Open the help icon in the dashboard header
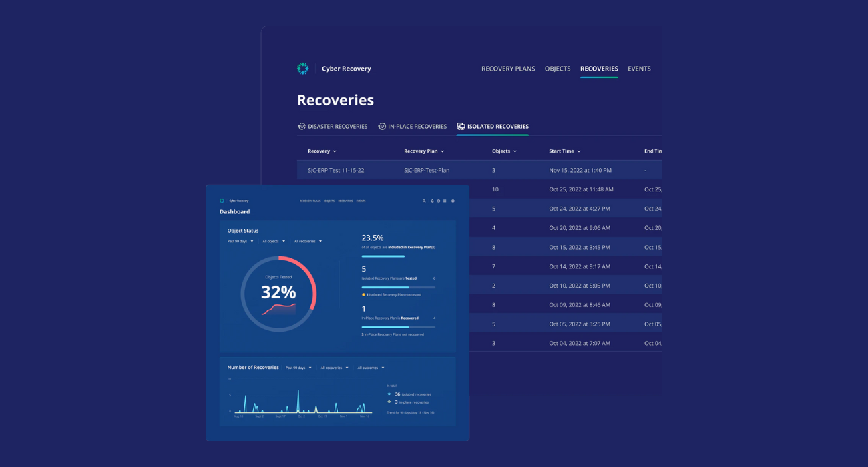This screenshot has height=467, width=868. tap(439, 201)
